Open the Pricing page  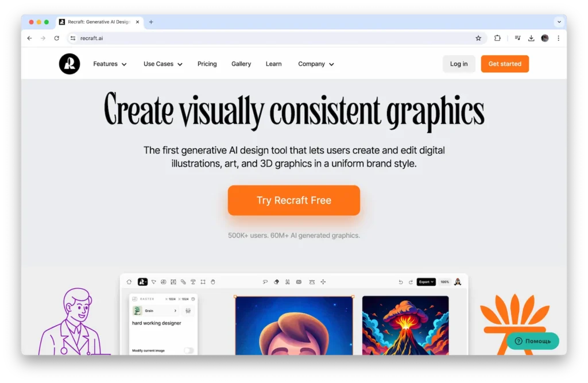coord(207,64)
